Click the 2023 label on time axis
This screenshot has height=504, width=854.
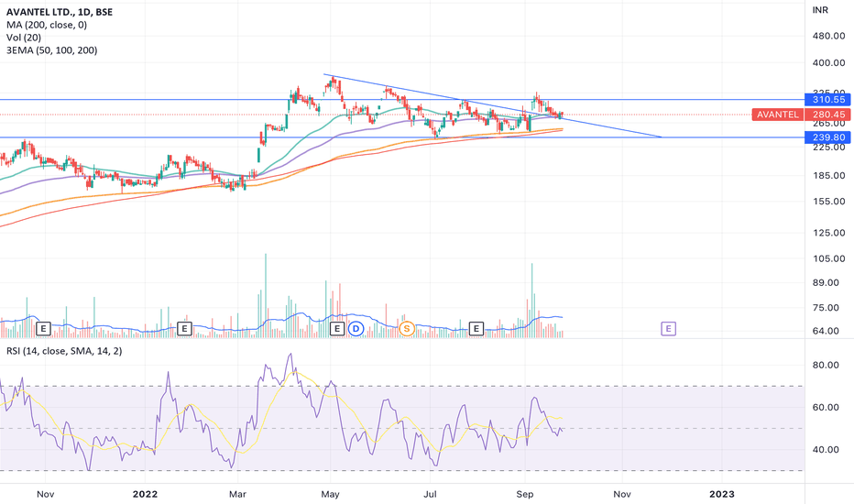tap(722, 494)
